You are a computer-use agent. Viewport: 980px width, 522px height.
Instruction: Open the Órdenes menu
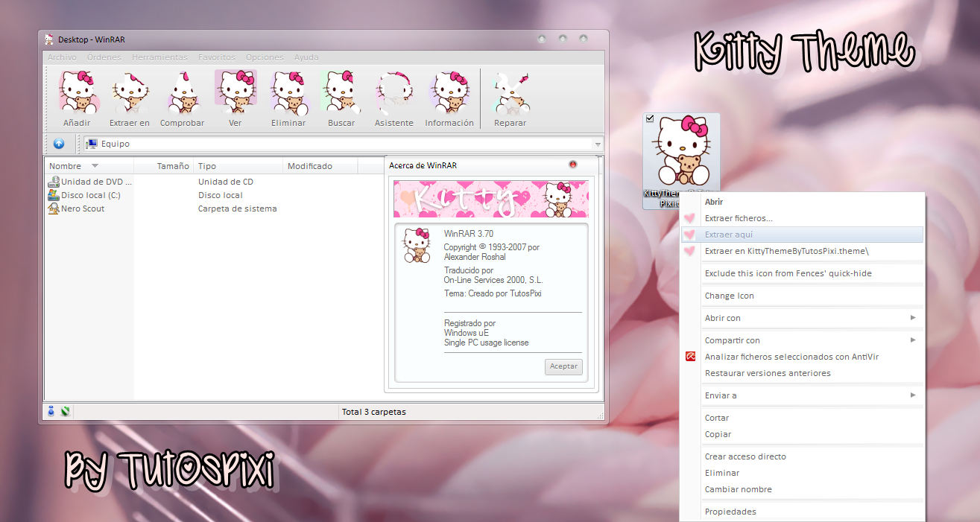point(104,57)
